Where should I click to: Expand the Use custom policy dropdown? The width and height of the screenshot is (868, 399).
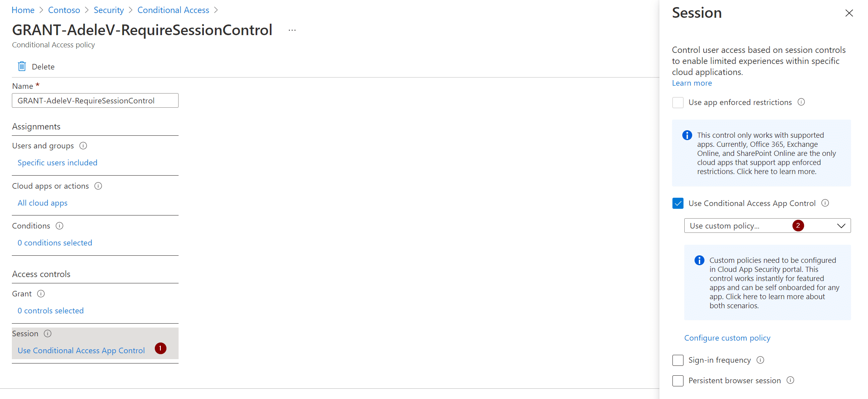(767, 226)
